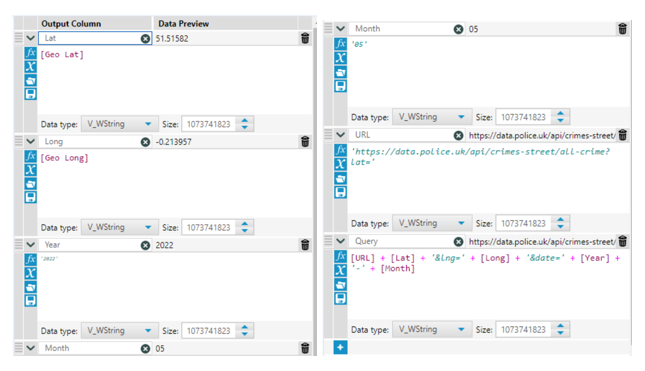The width and height of the screenshot is (645, 371).
Task: Click the Data Preview header
Action: (183, 23)
